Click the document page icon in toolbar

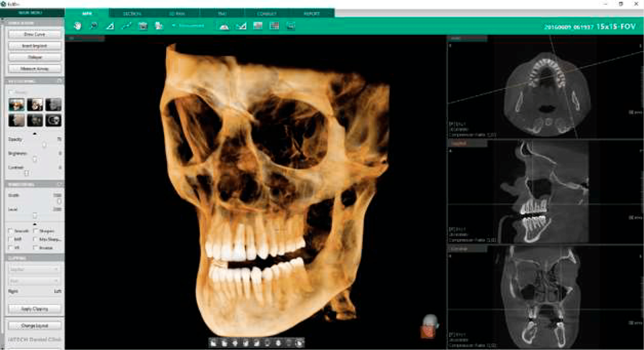[159, 26]
